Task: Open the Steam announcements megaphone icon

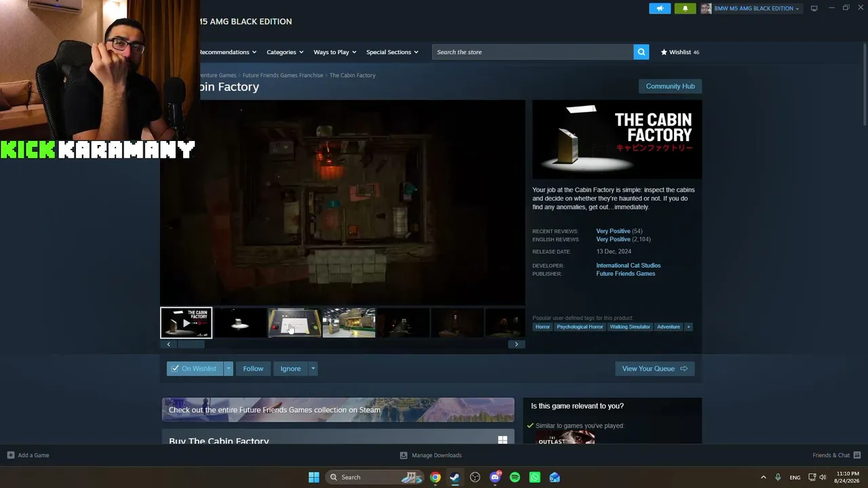Action: (x=660, y=8)
